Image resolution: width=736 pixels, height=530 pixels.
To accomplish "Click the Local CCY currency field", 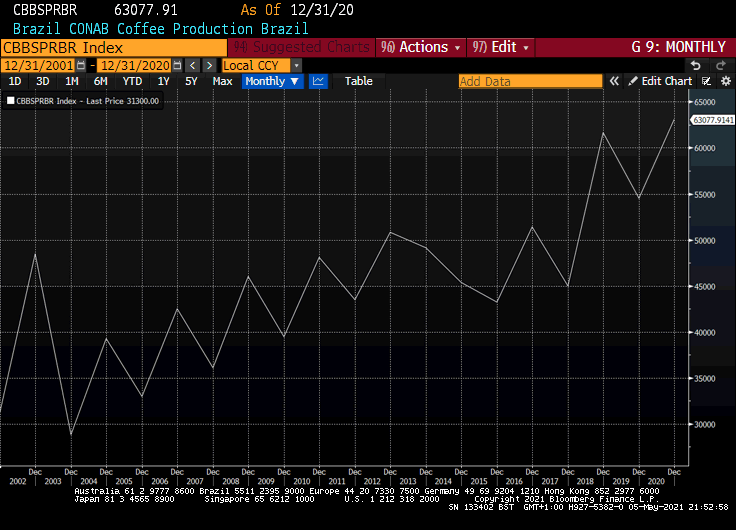I will tap(256, 65).
